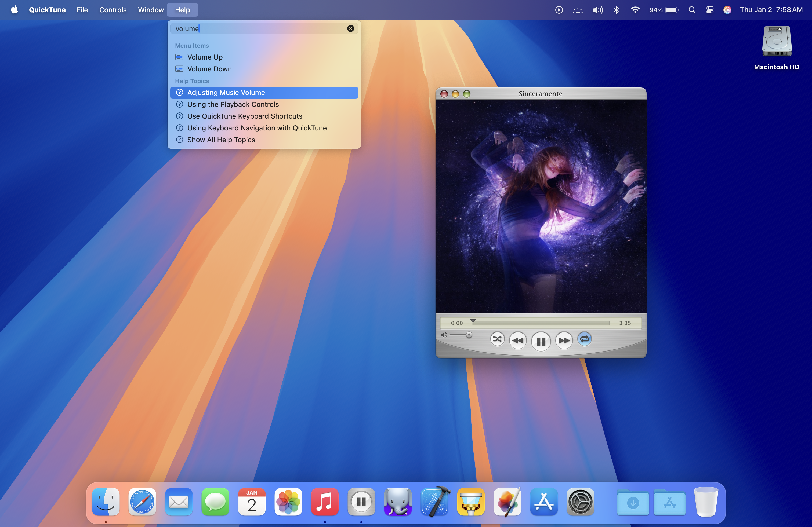Open Using the Playback Controls help topic
812x527 pixels.
tap(264, 104)
